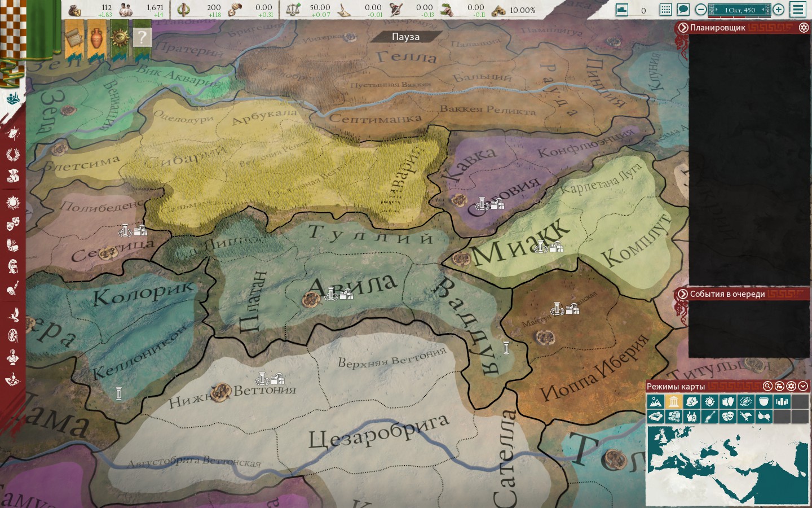Increase game speed with plus button
Viewport: 812px width, 508px height.
coord(778,10)
